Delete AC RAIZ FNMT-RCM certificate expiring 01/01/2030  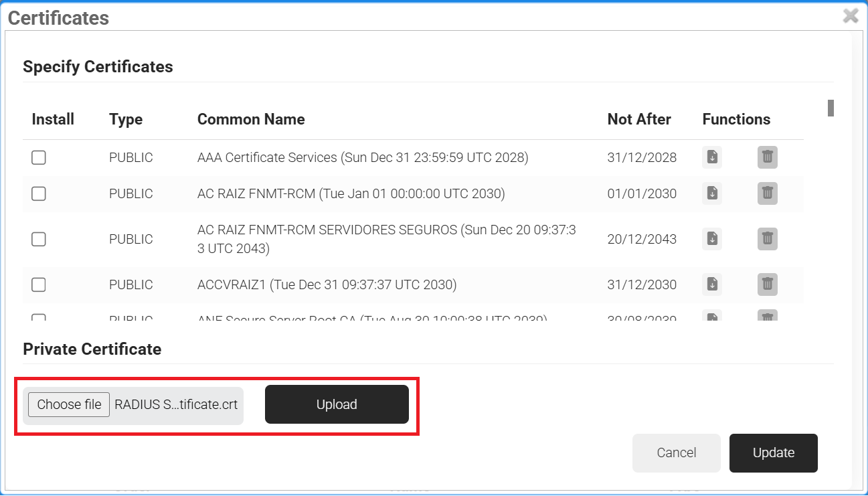[x=768, y=193]
